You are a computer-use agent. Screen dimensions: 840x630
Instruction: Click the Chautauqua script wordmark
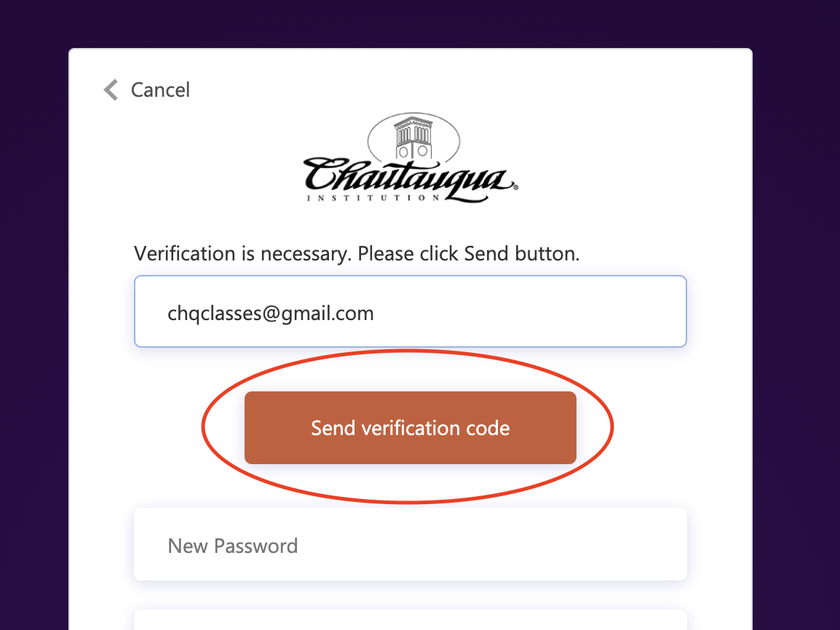click(410, 177)
